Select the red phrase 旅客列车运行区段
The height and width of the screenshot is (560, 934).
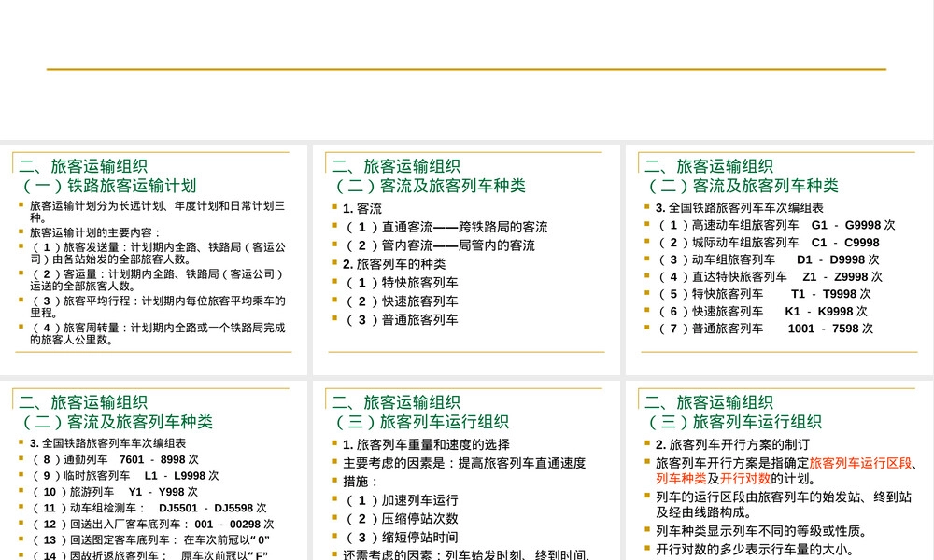tap(860, 464)
